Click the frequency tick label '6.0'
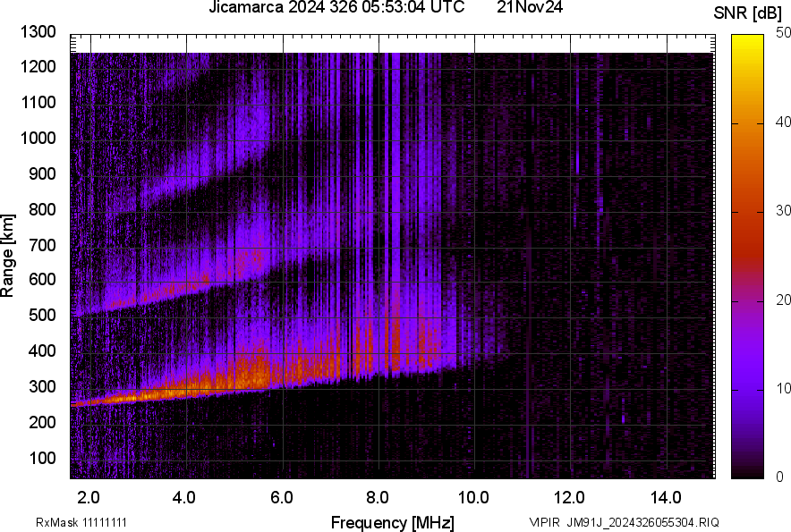 [x=282, y=498]
